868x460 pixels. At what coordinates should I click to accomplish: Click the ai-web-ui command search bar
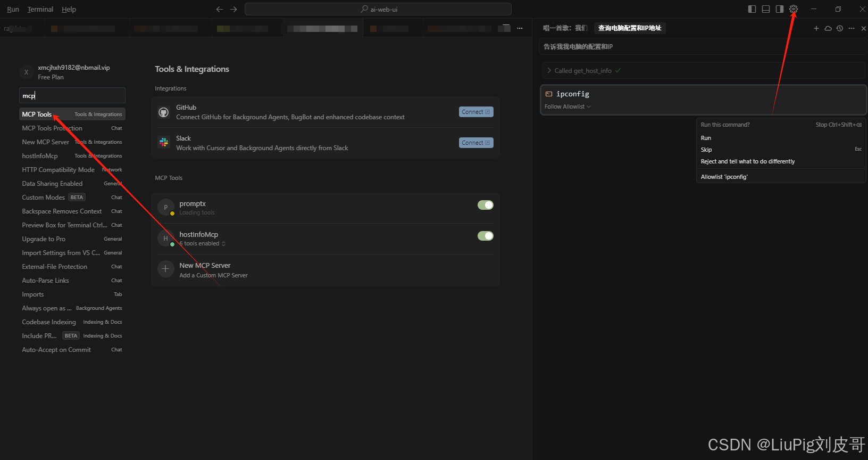tap(378, 9)
